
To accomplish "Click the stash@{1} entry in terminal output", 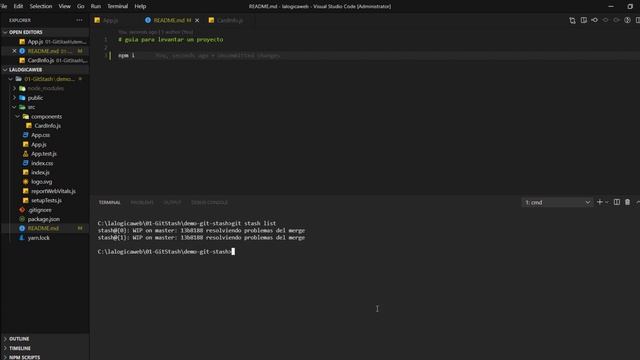I will 201,238.
